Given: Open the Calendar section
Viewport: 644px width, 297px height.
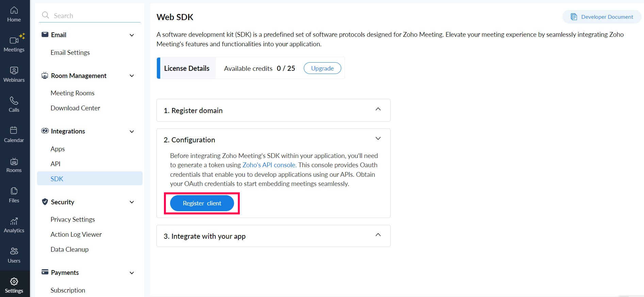Looking at the screenshot, I should click(x=14, y=135).
